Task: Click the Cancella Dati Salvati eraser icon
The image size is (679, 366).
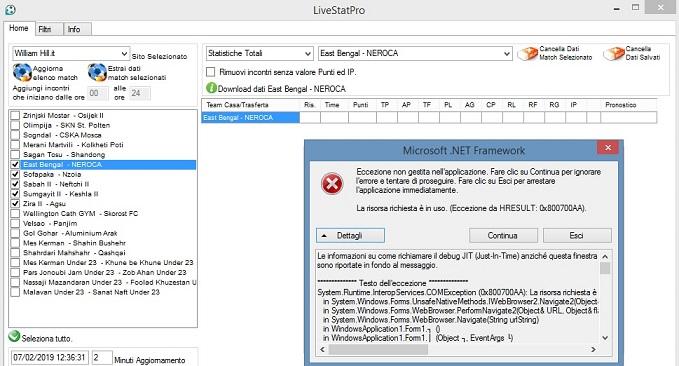Action: pos(614,54)
